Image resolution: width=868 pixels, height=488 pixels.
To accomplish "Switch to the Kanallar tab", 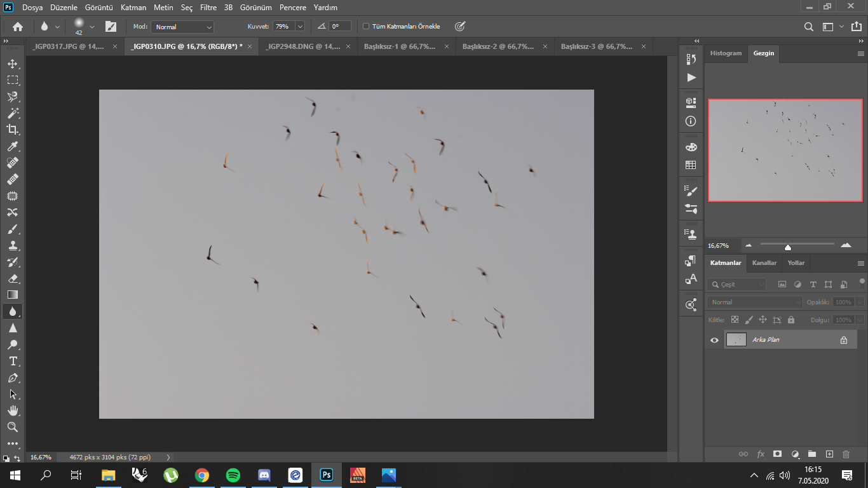I will (x=764, y=263).
